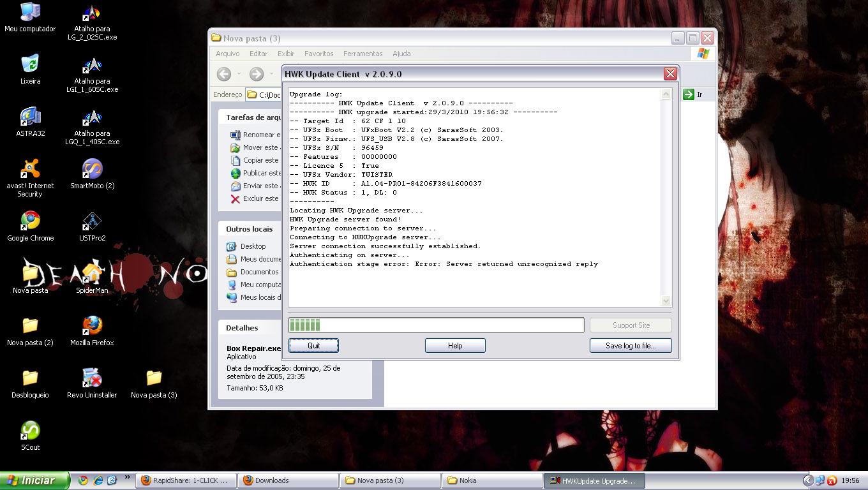The height and width of the screenshot is (490, 868).
Task: Open Atalho para LG_2_02SC.exe shortcut
Action: [x=93, y=22]
